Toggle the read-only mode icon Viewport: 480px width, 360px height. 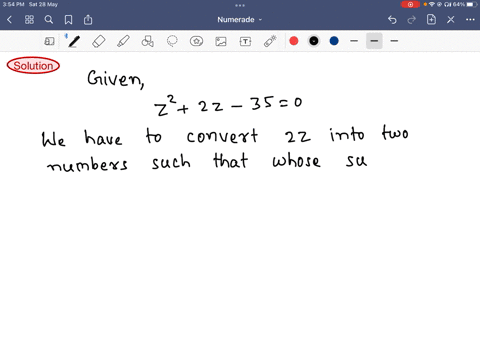pyautogui.click(x=49, y=41)
